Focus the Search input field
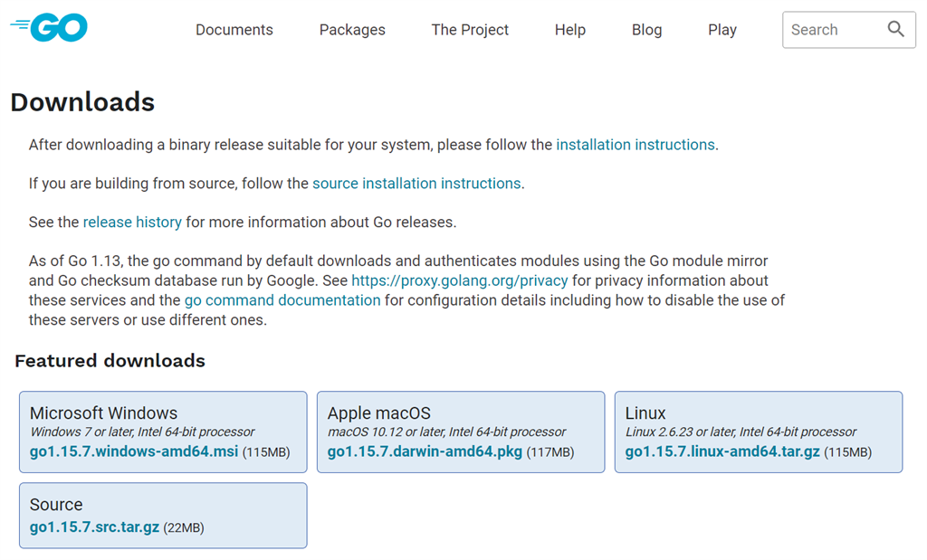Viewport: 927px width, 560px height. [x=834, y=30]
